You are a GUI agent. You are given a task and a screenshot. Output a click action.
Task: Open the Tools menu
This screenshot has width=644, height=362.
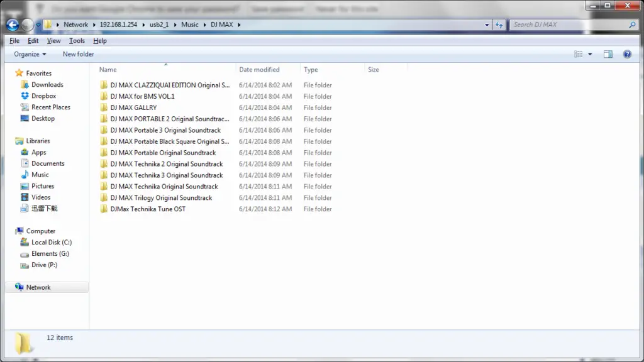[x=77, y=41]
